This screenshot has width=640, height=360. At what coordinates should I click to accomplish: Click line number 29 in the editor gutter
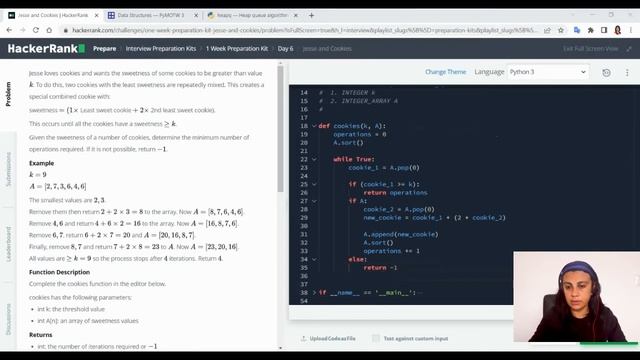[304, 218]
